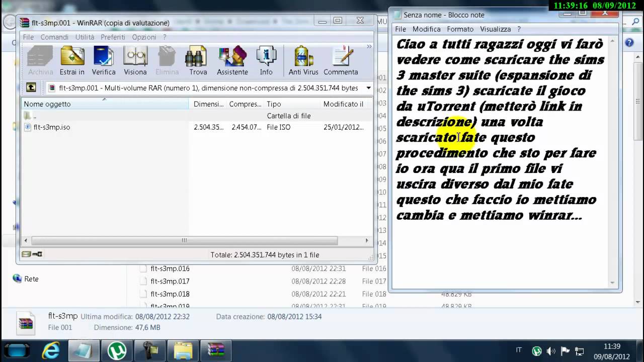Image resolution: width=644 pixels, height=362 pixels.
Task: Sort by Dimensi... column header
Action: click(208, 104)
